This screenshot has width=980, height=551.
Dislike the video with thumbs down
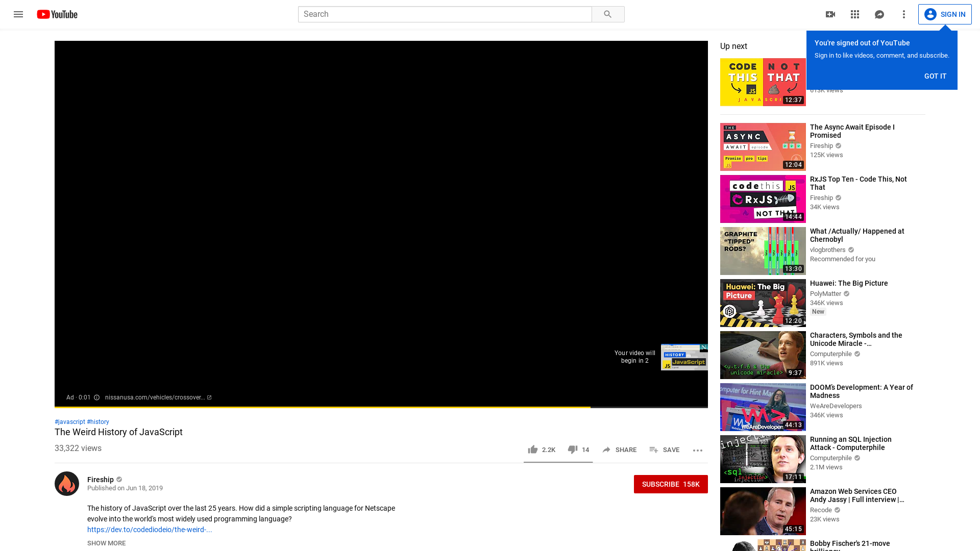[x=573, y=449]
